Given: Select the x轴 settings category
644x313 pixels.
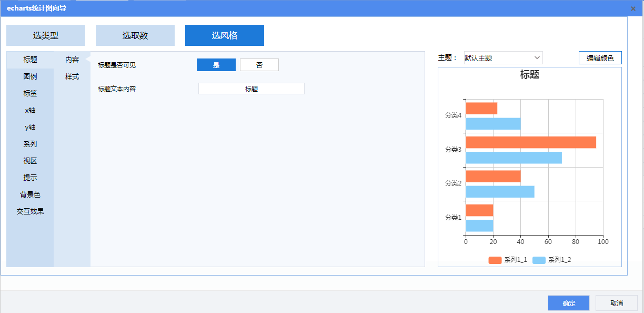Looking at the screenshot, I should 30,110.
